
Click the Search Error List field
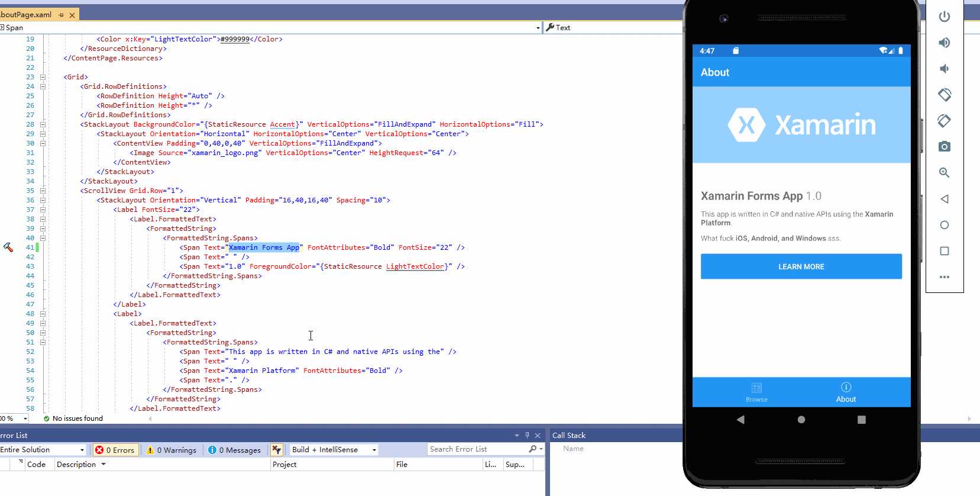tap(479, 449)
